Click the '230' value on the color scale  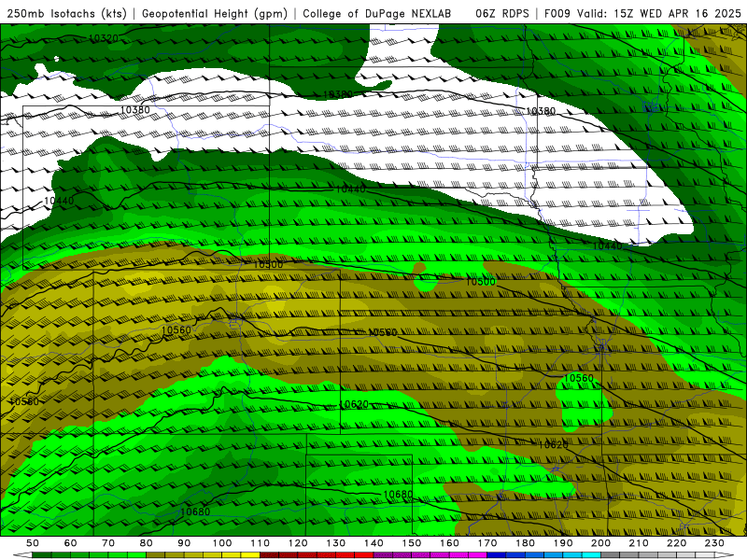coord(714,543)
